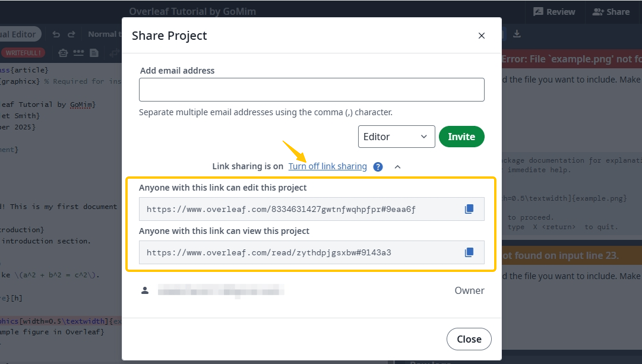Toggle the Visual Editor mode button
Image resolution: width=642 pixels, height=364 pixels.
tap(18, 34)
